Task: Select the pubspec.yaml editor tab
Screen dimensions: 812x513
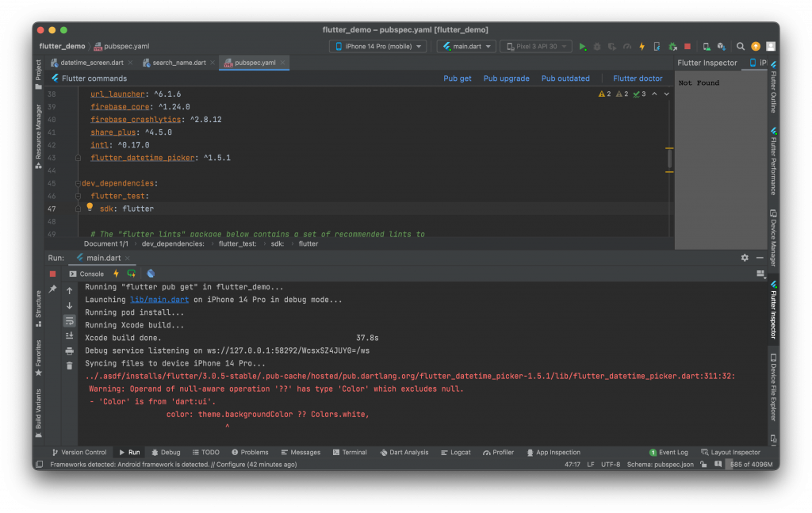Action: click(255, 63)
